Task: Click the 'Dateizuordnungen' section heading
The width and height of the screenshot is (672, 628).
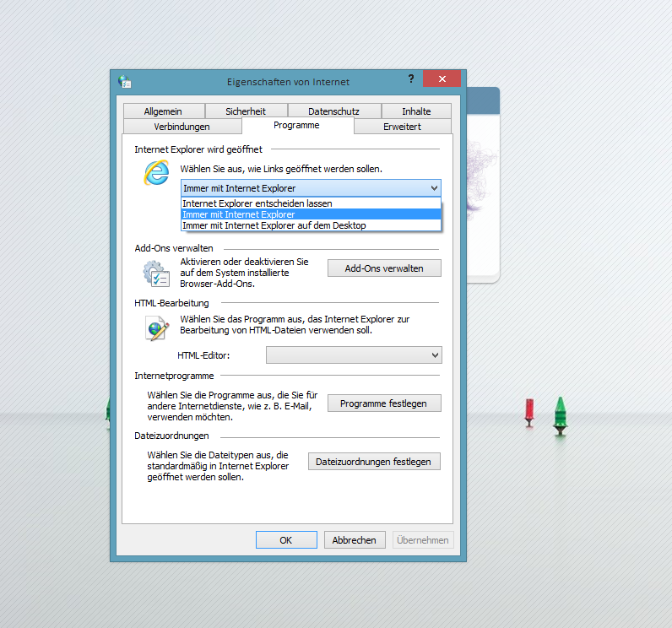Action: pos(171,436)
